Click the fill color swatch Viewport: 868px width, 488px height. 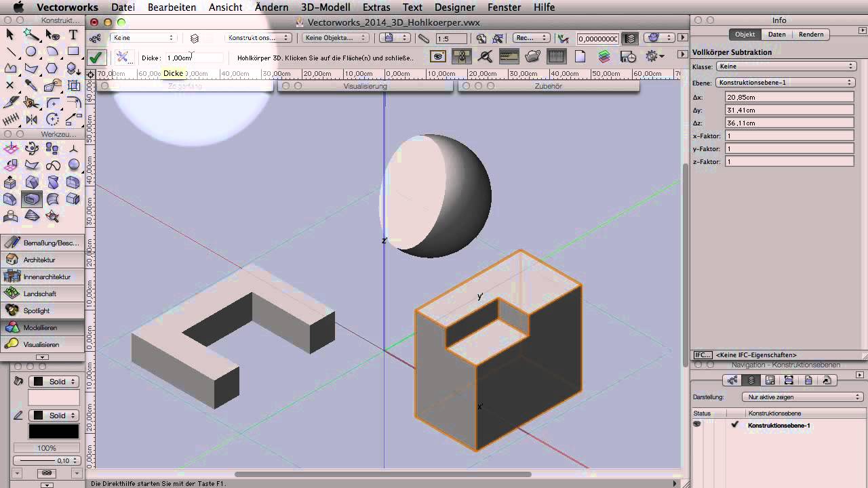click(54, 398)
